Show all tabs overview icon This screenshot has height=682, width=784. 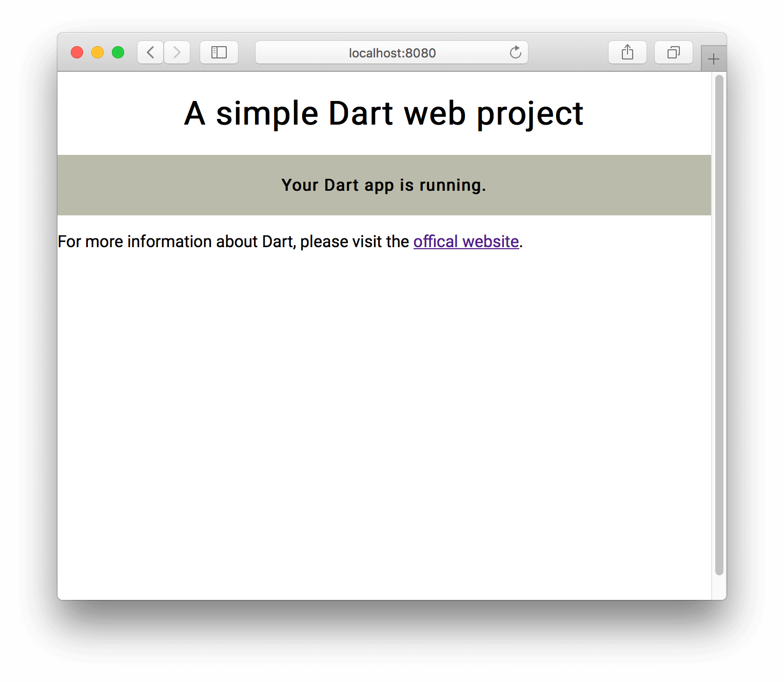click(x=674, y=52)
